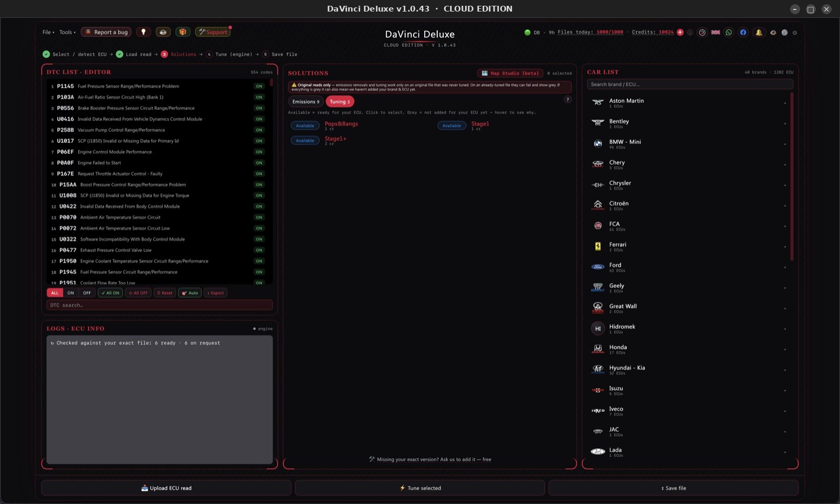The width and height of the screenshot is (840, 504).
Task: Click the Support button
Action: pyautogui.click(x=213, y=32)
